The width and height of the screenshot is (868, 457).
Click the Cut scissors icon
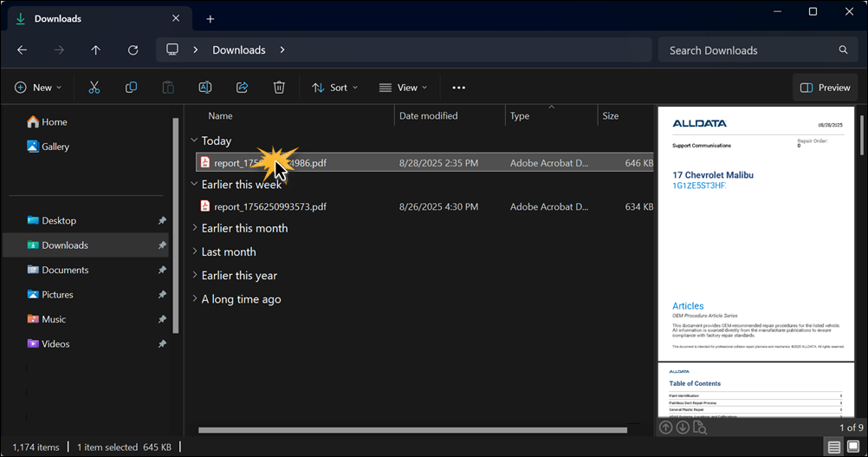94,88
